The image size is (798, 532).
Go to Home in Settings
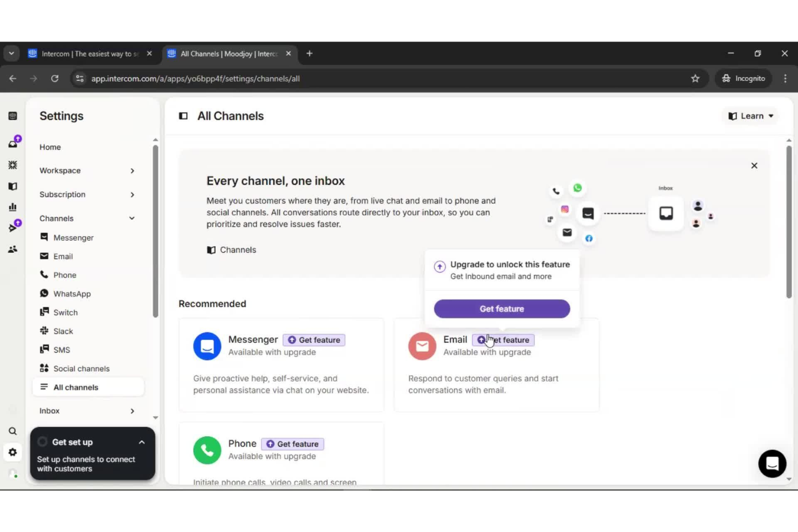pyautogui.click(x=50, y=147)
